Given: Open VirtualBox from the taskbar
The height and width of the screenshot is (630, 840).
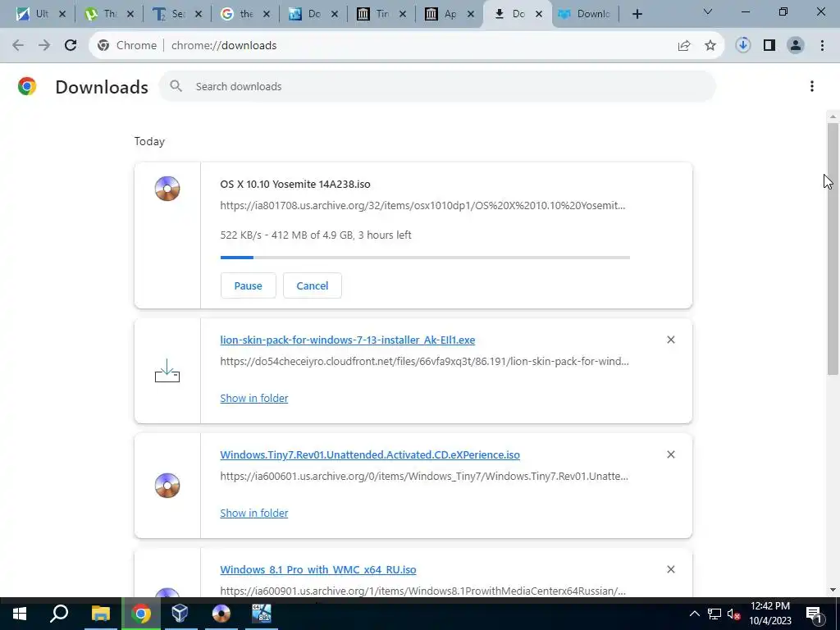Looking at the screenshot, I should [180, 614].
